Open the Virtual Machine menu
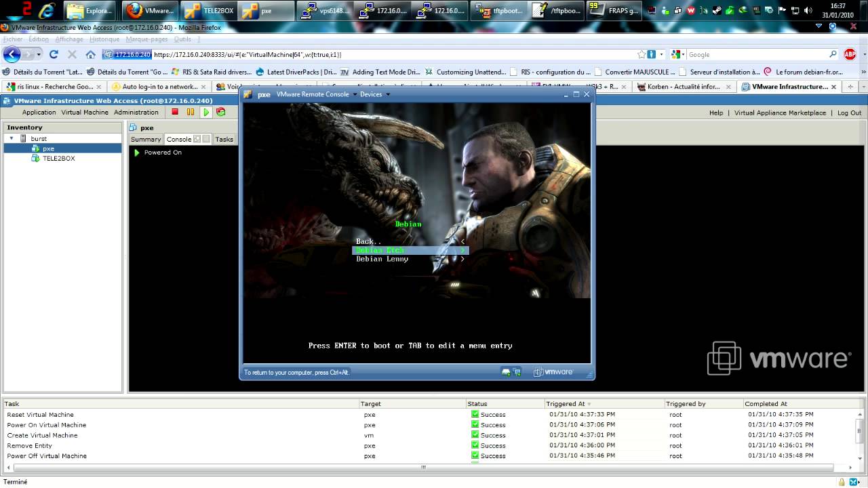Viewport: 868px width, 488px height. pos(85,113)
